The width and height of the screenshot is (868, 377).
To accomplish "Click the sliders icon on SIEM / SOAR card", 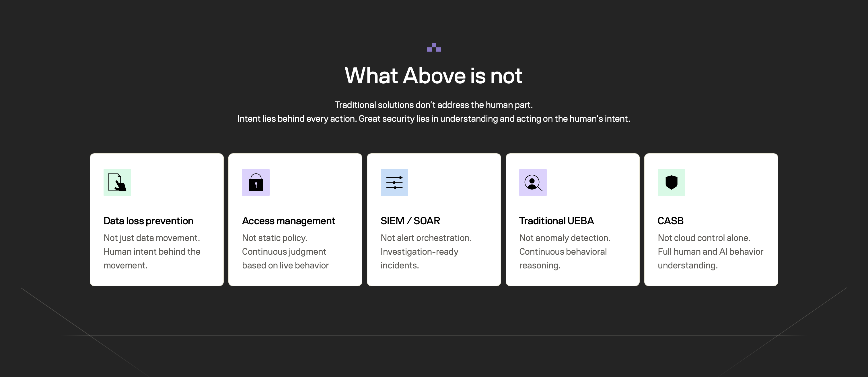I will [x=394, y=182].
